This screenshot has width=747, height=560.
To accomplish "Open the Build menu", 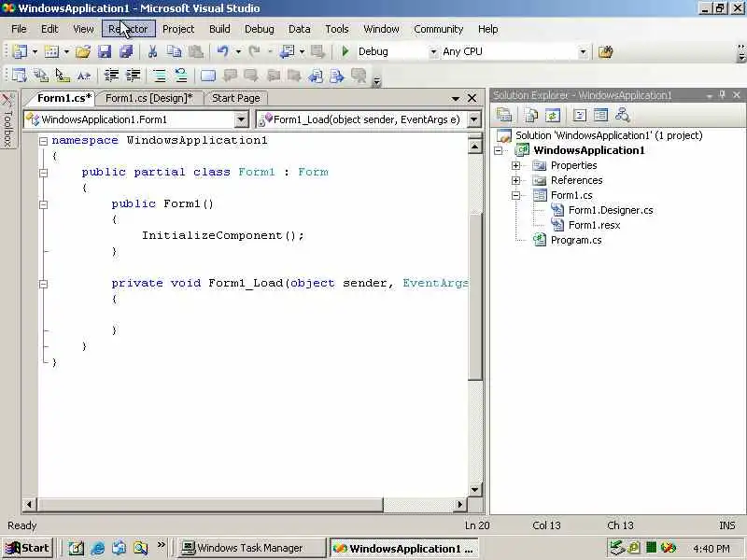I will click(219, 29).
